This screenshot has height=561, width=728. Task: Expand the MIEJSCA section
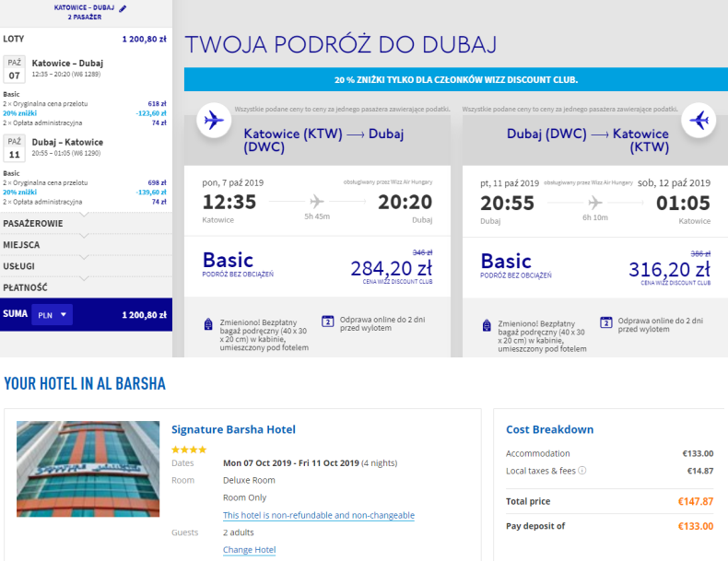pos(86,244)
